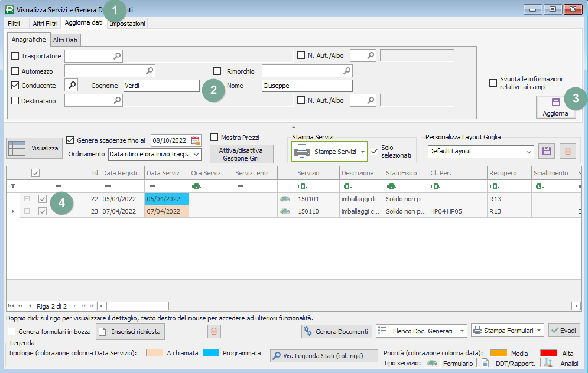The width and height of the screenshot is (588, 373).
Task: Click the filter funnel icon in grid
Action: [x=13, y=186]
